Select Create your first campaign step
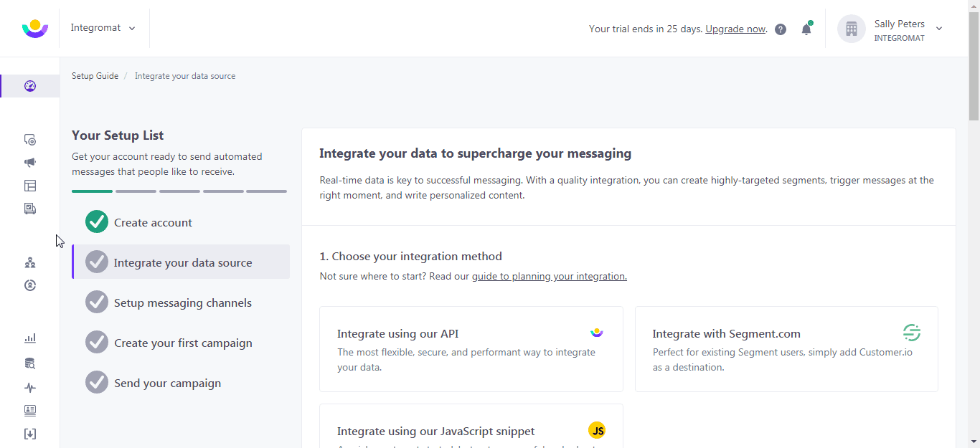This screenshot has width=980, height=448. [181, 343]
